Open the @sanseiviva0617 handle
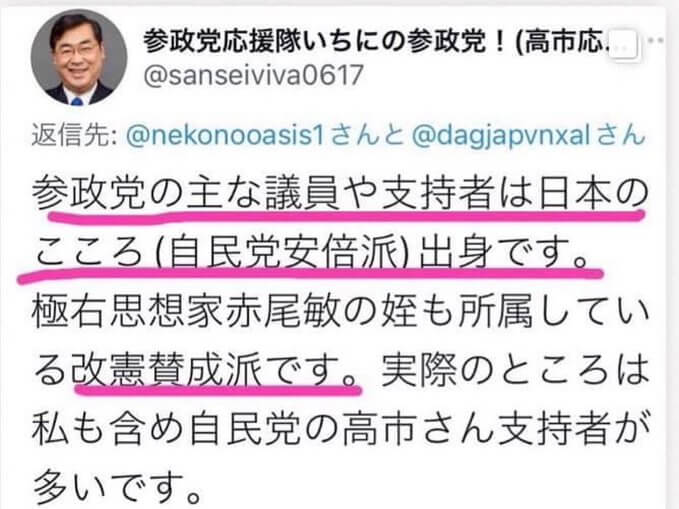Viewport: 679px width, 509px height. click(253, 75)
